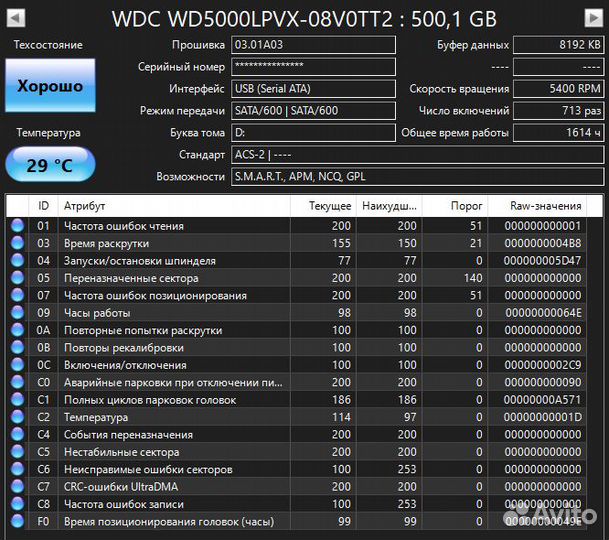Click status orb for Часы работы row

click(17, 313)
